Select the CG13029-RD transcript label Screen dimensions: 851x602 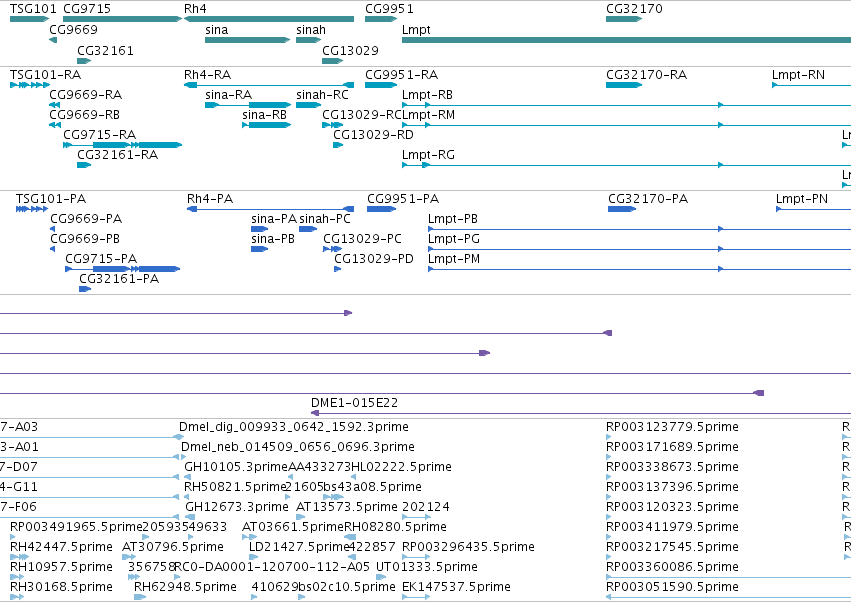click(x=373, y=135)
